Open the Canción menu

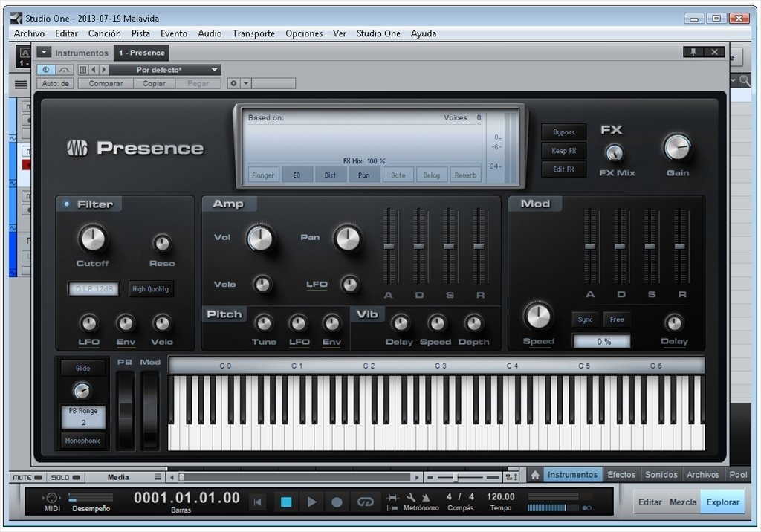[x=104, y=33]
